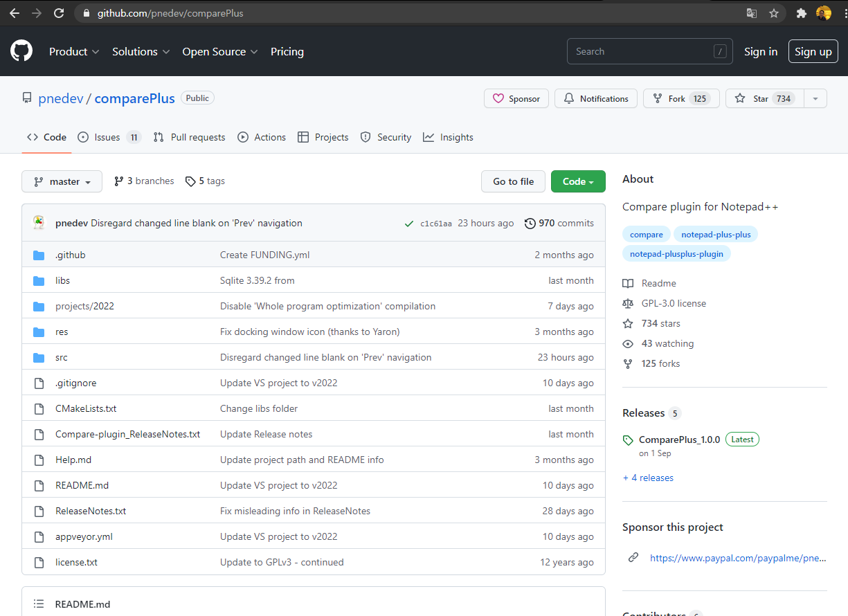Click the green commit status checkmark
Viewport: 848px width, 616px height.
(x=409, y=223)
